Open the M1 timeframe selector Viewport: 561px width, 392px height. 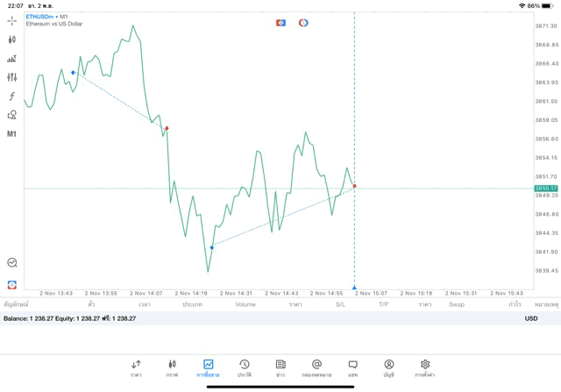[11, 134]
